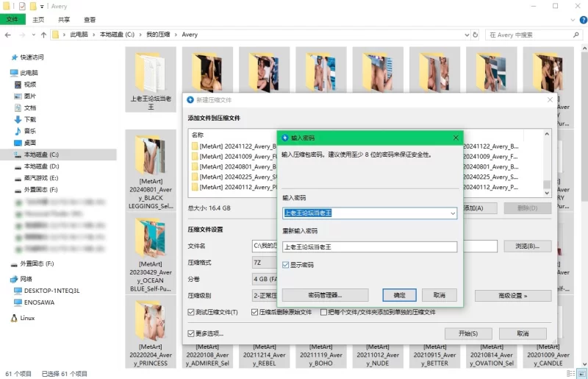This screenshot has height=379, width=588.
Task: Click the 添加(A) button
Action: pyautogui.click(x=481, y=208)
